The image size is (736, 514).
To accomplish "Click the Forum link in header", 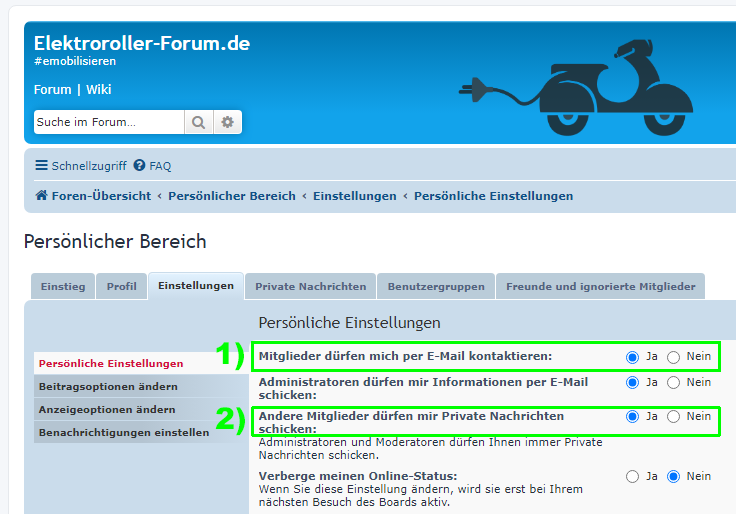I will coord(53,90).
